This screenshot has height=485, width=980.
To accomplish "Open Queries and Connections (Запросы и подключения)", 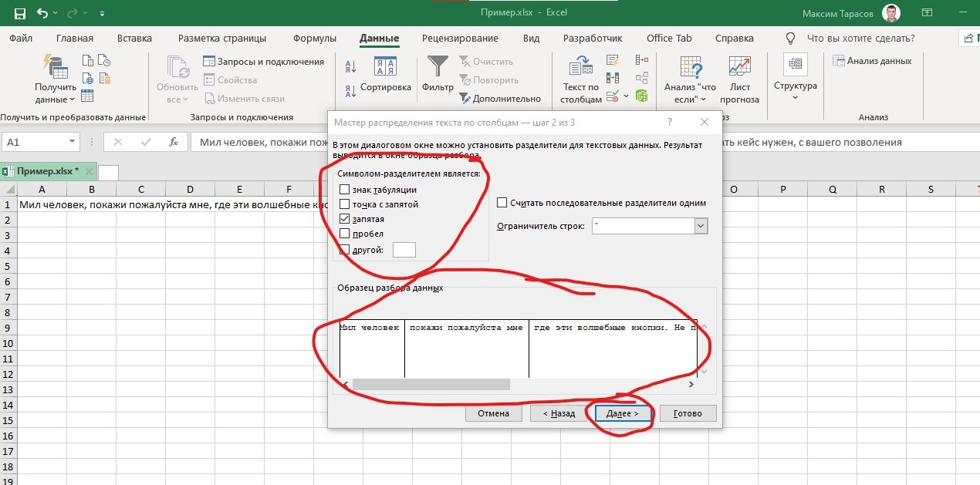I will pyautogui.click(x=264, y=62).
